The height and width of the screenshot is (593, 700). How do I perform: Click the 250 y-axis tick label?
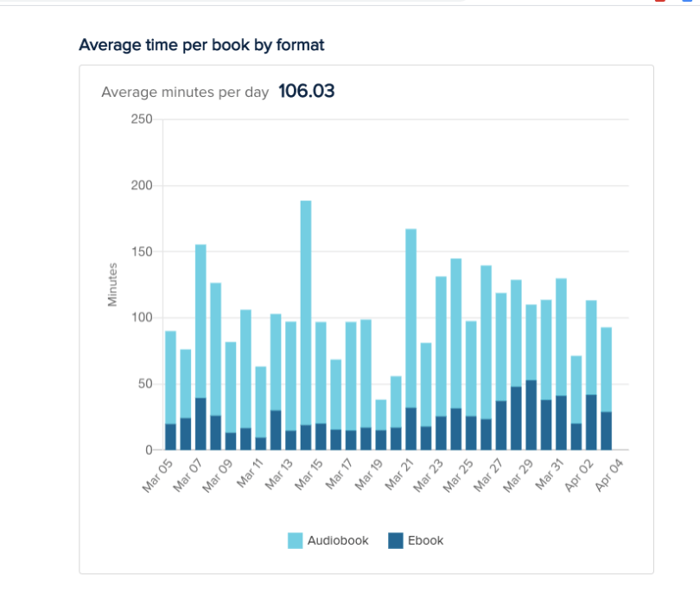[141, 119]
